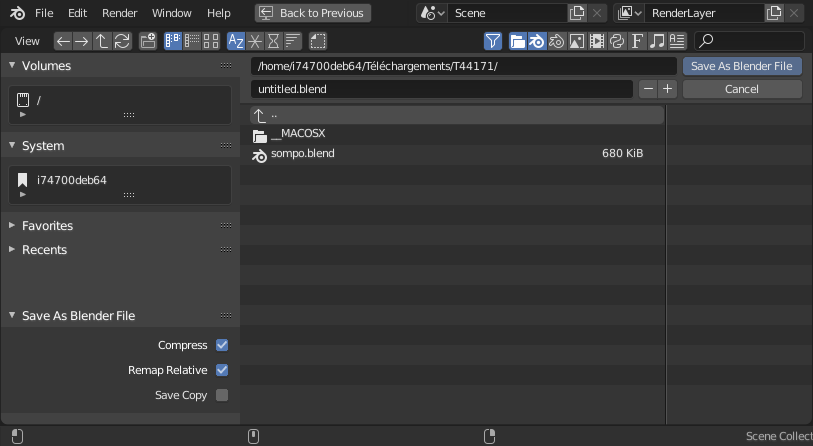Screen dimensions: 813x446
Task: Toggle font files filter icon
Action: 637,41
